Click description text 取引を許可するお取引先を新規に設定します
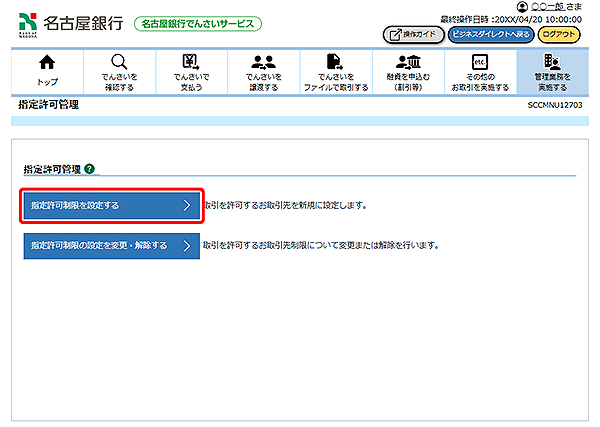The width and height of the screenshot is (600, 427). pos(286,205)
